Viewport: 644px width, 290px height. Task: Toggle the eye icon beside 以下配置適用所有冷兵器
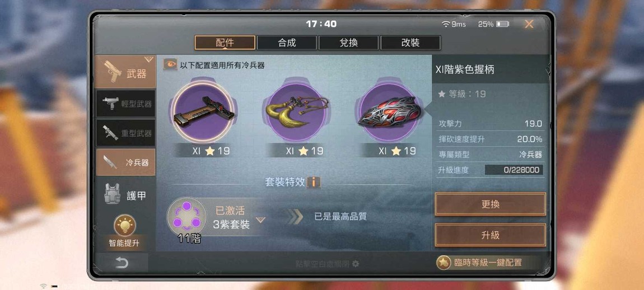[170, 64]
